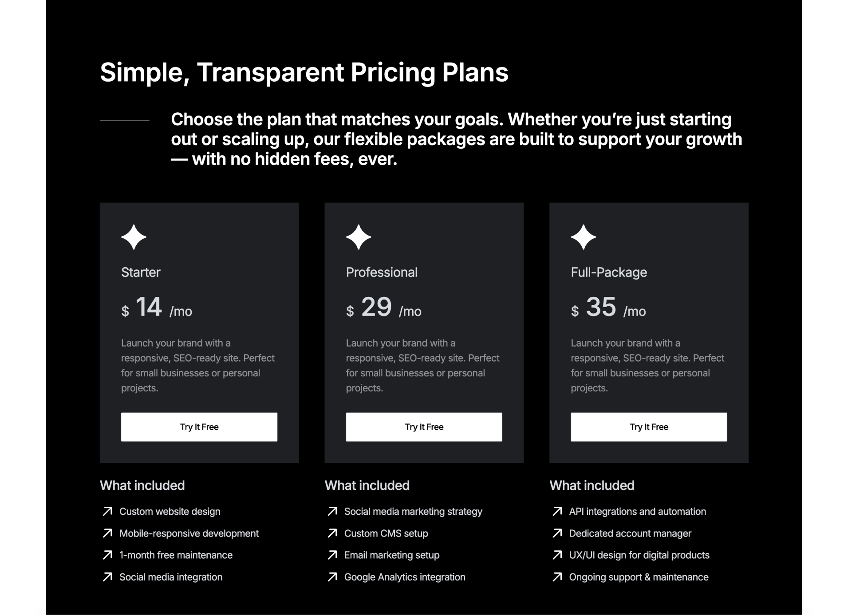Select the Starter plan title
Viewport: 852px width, 616px height.
(x=141, y=272)
